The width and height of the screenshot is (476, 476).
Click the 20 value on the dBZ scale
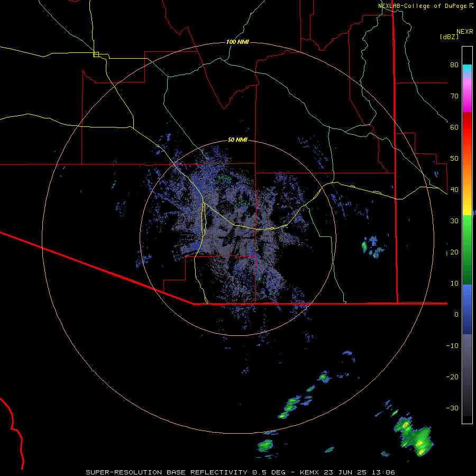pyautogui.click(x=454, y=252)
